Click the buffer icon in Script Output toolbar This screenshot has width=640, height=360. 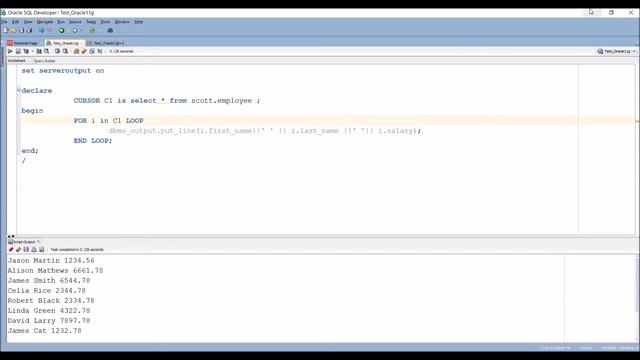[41, 249]
